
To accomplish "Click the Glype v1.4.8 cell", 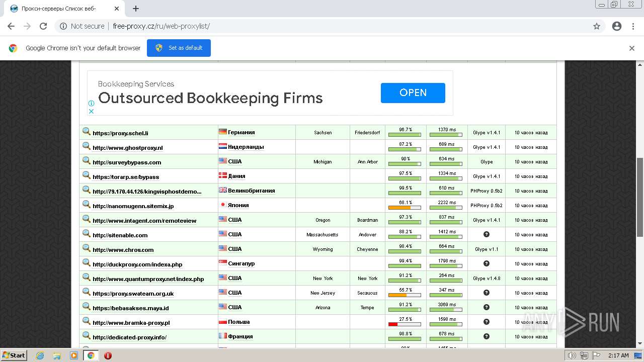I will [487, 279].
